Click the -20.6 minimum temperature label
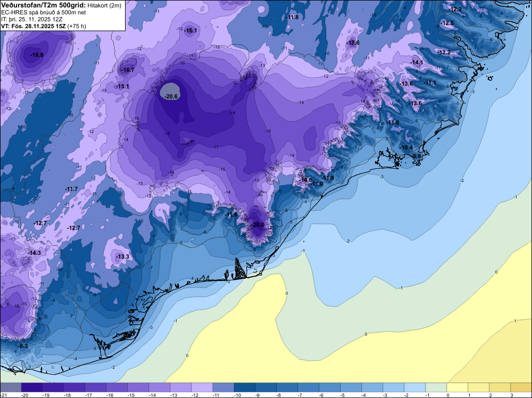 (x=171, y=97)
